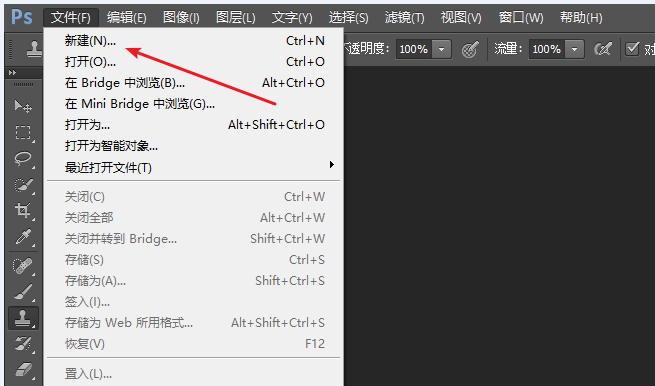Open the 选择(S) menu

(x=348, y=18)
